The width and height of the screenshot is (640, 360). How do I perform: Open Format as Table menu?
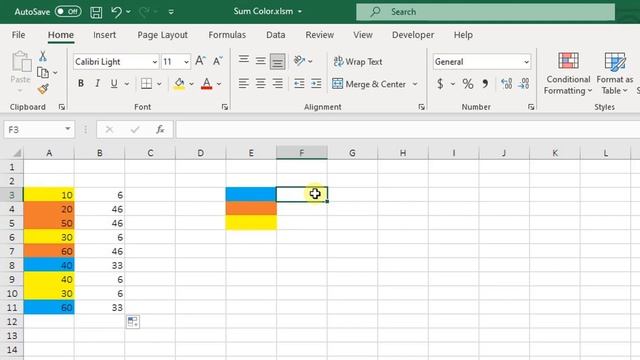(615, 73)
